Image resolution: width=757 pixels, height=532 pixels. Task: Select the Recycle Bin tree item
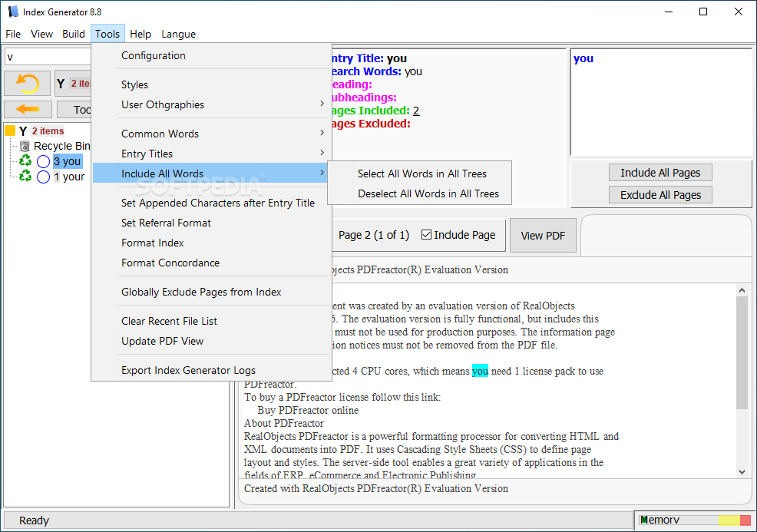pos(61,146)
